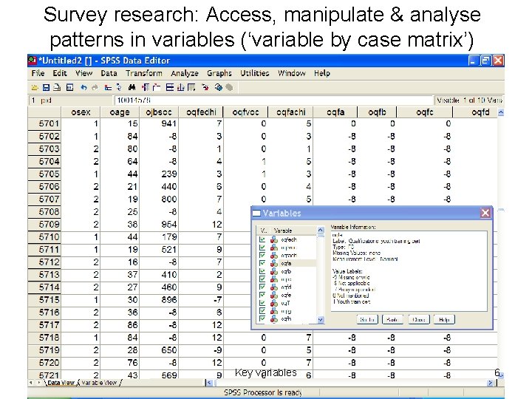Click the Variables list scroll-down arrow
This screenshot has height=399, width=532.
click(321, 320)
